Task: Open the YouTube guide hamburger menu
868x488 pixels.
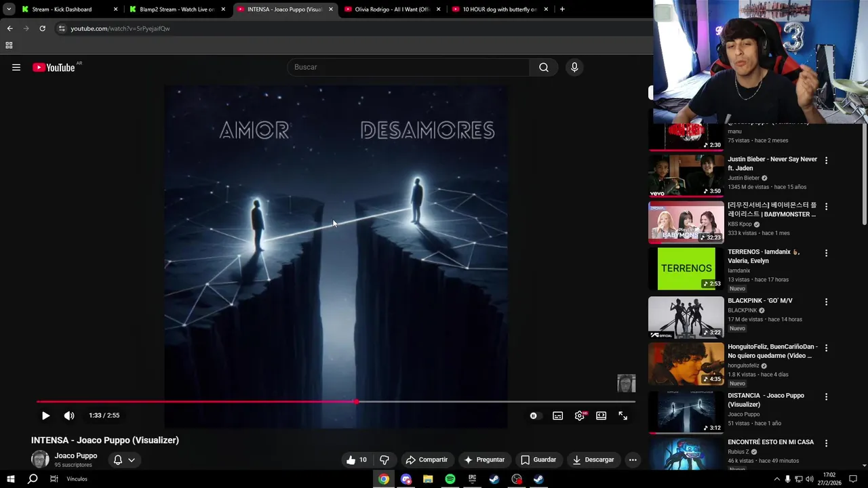Action: (x=16, y=67)
